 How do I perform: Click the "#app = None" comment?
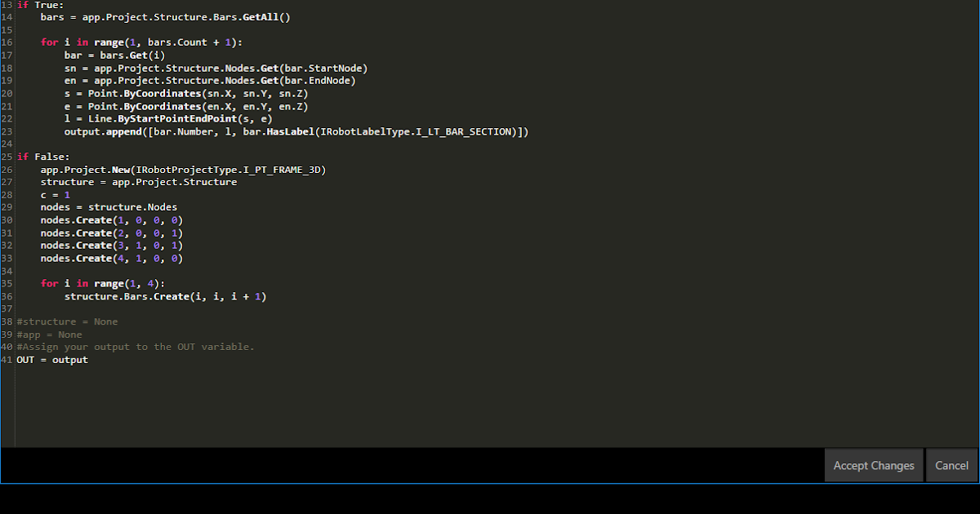click(49, 335)
